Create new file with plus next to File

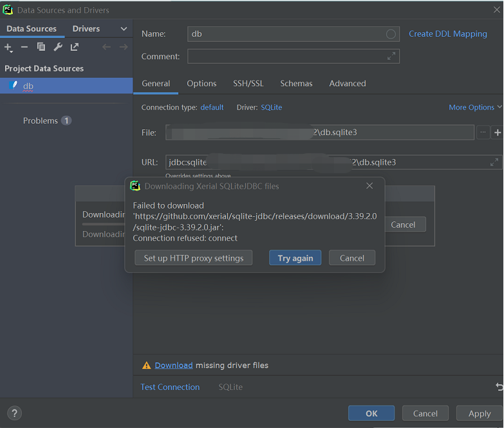point(498,133)
